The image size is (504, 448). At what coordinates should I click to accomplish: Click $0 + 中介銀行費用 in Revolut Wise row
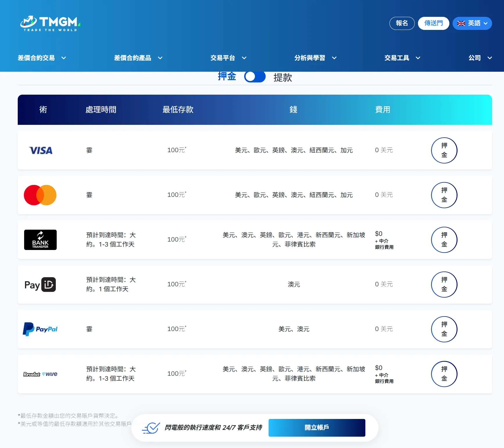[384, 374]
